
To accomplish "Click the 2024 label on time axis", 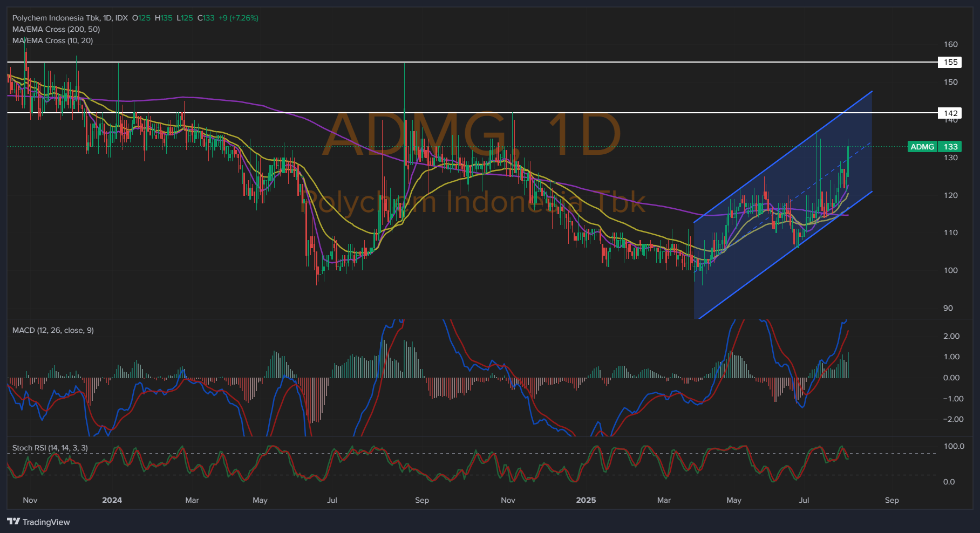I will [112, 500].
